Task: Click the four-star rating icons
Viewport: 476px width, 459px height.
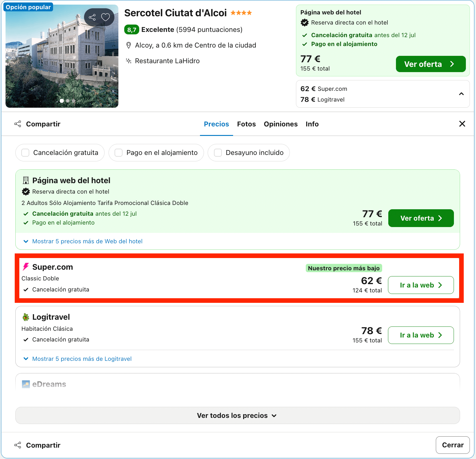Action: click(x=241, y=13)
